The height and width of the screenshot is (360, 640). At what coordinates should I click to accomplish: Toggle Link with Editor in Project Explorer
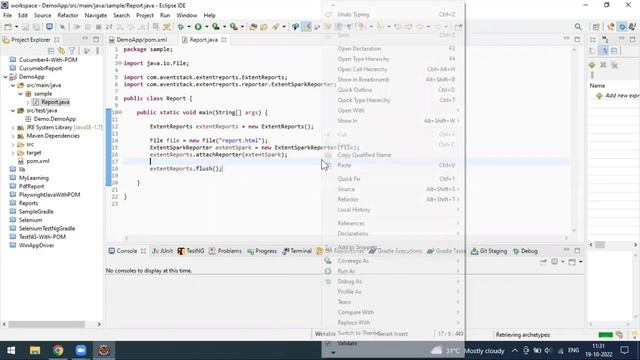(x=61, y=51)
